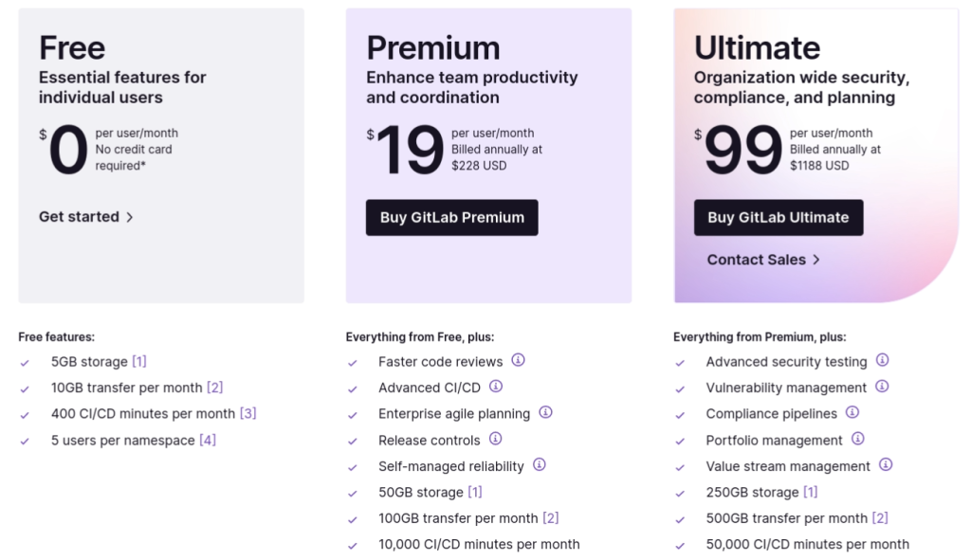
Task: Click info icon next to Faster code reviews
Action: point(518,360)
